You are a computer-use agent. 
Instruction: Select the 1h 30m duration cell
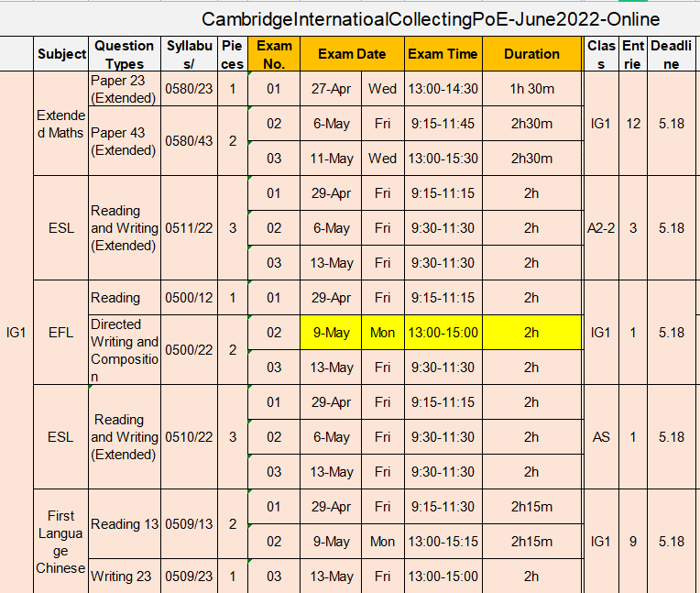click(x=532, y=89)
